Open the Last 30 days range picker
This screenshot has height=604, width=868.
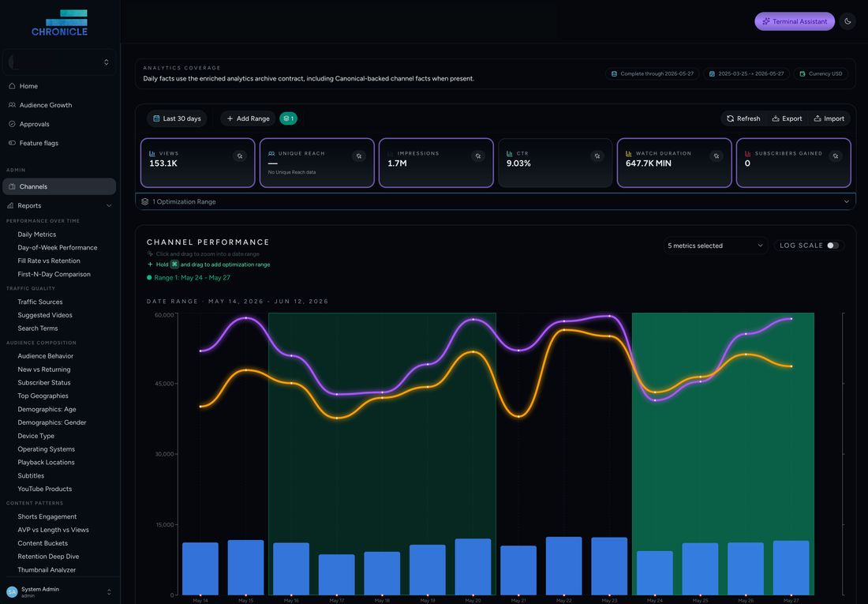177,118
